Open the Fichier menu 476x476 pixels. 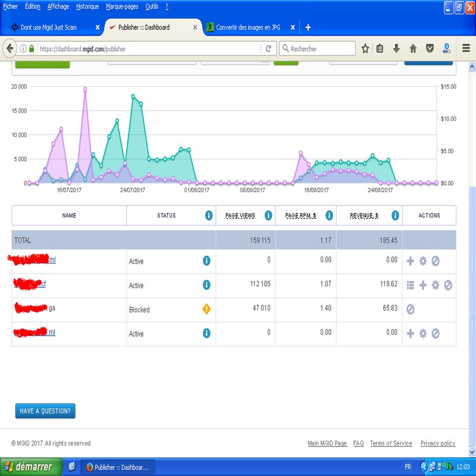coord(10,7)
